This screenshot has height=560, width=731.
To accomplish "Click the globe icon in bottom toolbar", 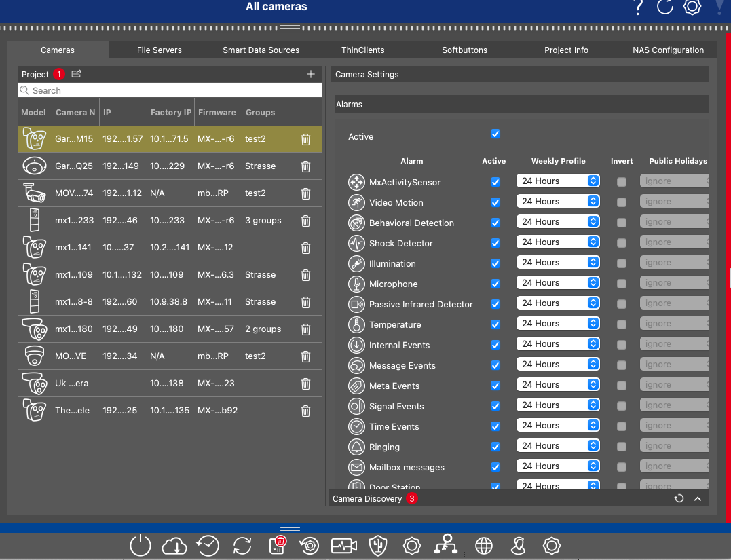I will point(483,546).
